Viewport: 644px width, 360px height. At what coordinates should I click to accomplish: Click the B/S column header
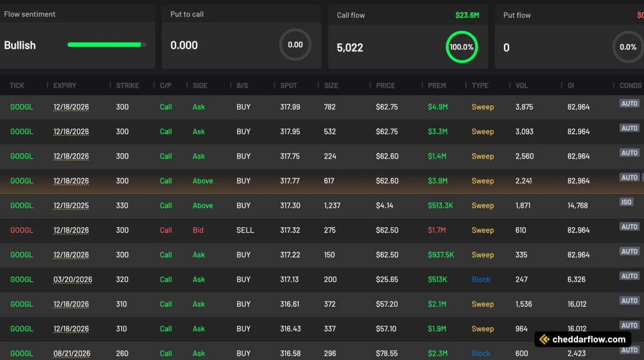point(242,85)
